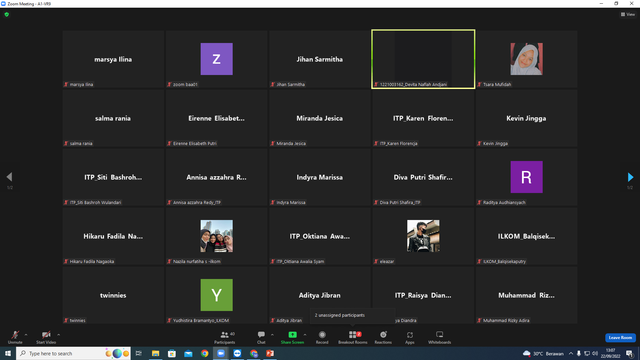Click the Annisa azzahra R... participant name
The height and width of the screenshot is (360, 640).
coord(216,177)
